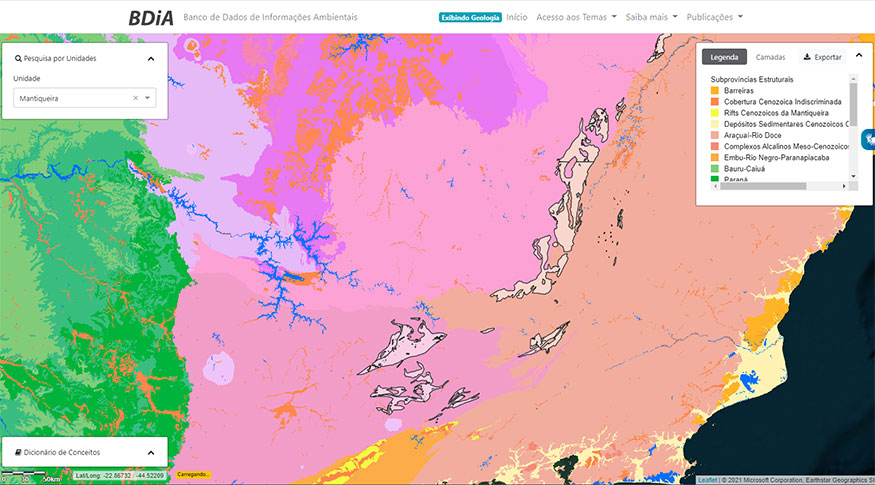Click the Cobertura Cenozoica Indiscriminada swatch
The width and height of the screenshot is (875, 485).
pyautogui.click(x=714, y=102)
